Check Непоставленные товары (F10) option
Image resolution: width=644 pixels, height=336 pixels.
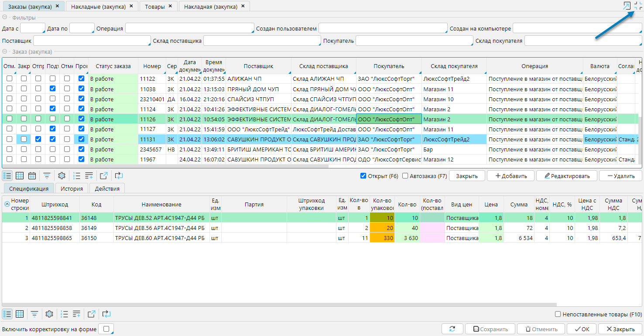point(558,314)
